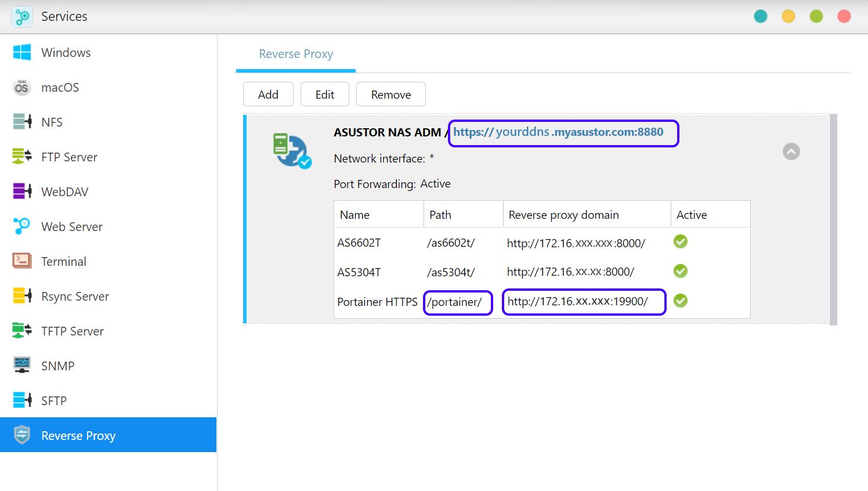Select the Windows service icon

(22, 52)
